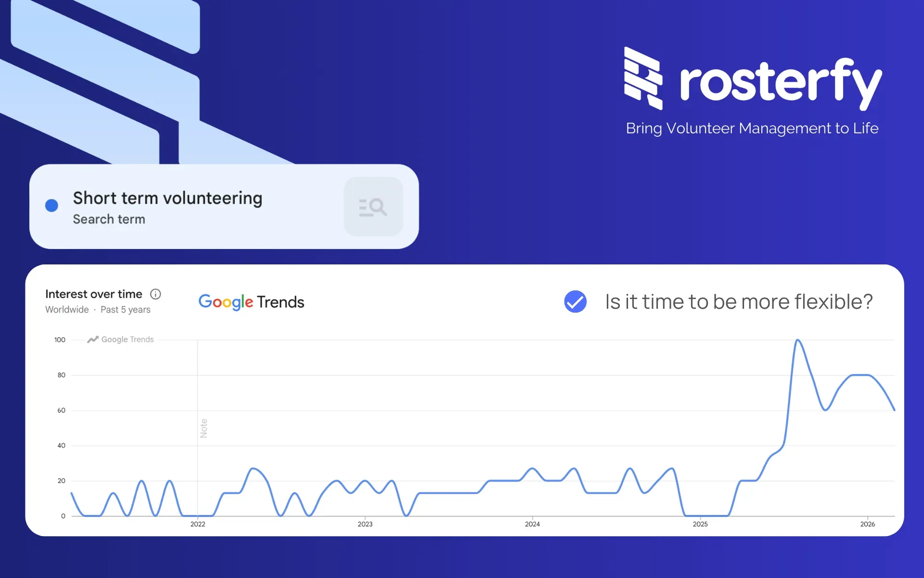Click the blue dot beside Short term volunteering

tap(51, 206)
